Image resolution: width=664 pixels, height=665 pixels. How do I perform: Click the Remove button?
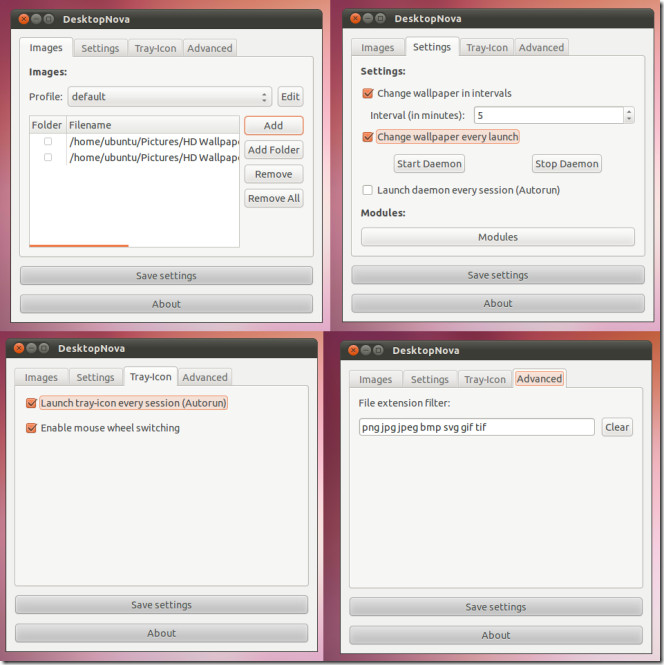click(x=273, y=174)
